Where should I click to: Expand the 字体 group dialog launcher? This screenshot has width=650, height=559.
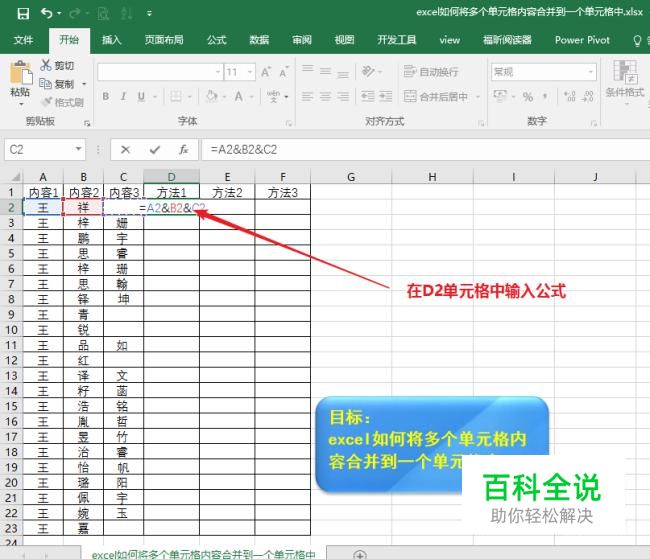click(289, 123)
